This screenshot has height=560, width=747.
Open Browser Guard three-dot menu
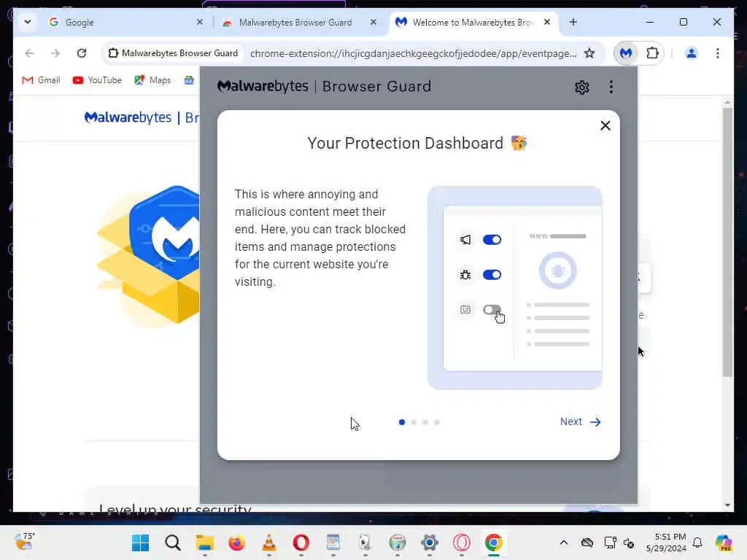(x=611, y=87)
